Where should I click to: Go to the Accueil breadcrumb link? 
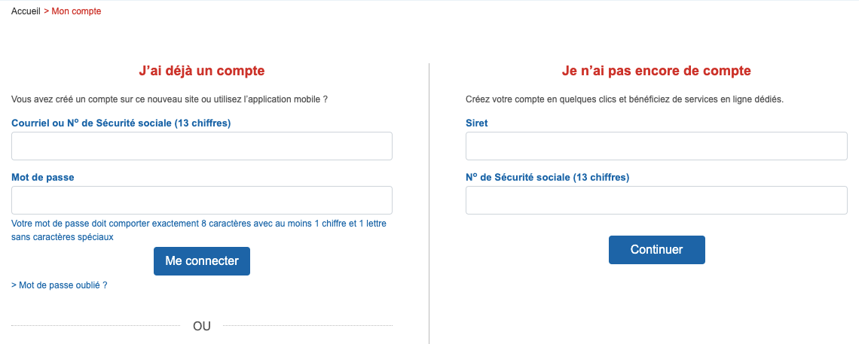[26, 11]
